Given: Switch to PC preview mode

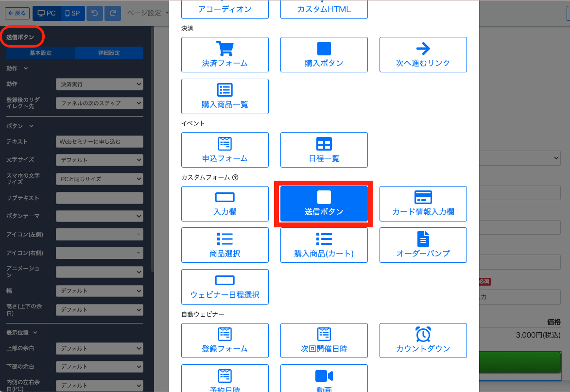Looking at the screenshot, I should [x=47, y=13].
